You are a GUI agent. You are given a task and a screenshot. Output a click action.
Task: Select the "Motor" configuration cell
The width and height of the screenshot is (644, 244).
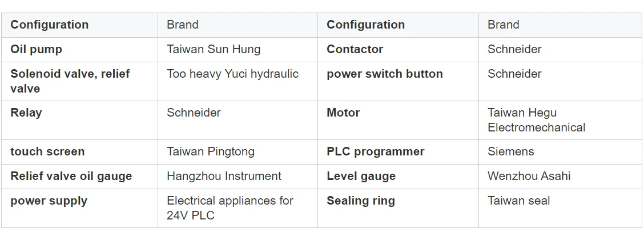coord(343,113)
